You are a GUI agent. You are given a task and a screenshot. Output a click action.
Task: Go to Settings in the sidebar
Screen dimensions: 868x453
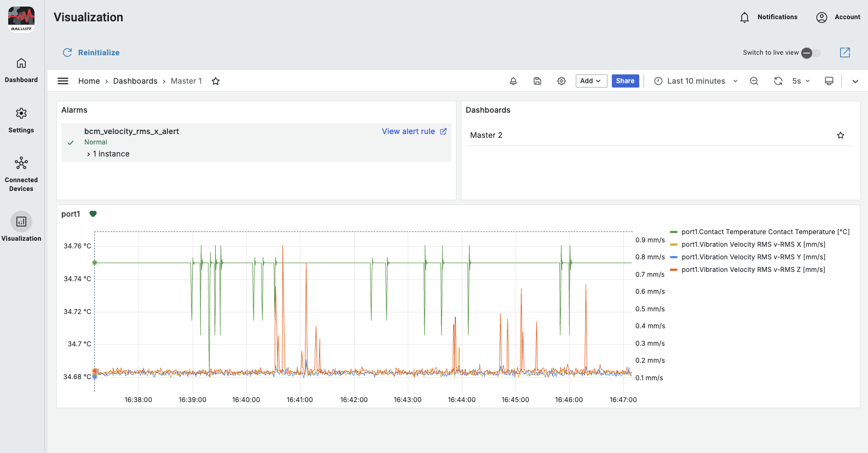point(21,120)
